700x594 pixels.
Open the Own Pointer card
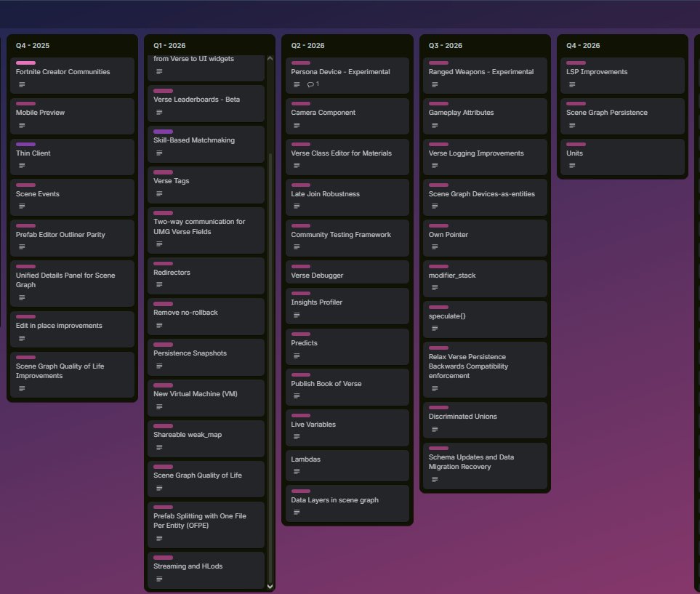[x=485, y=238]
